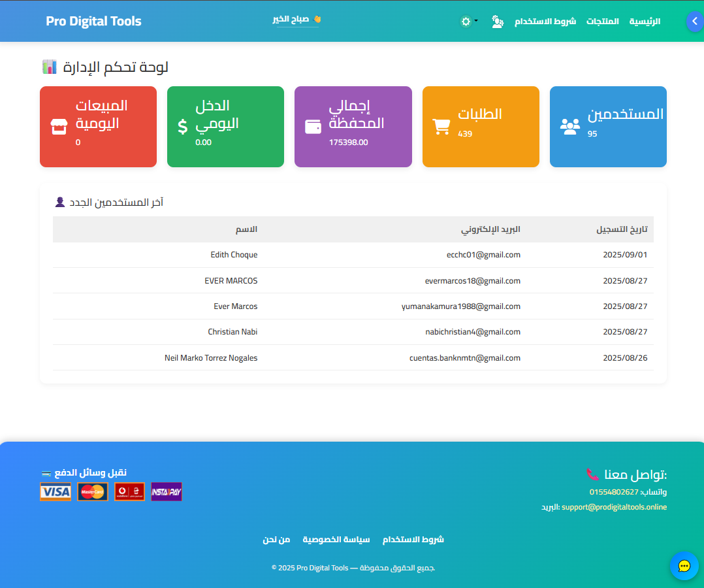Image resolution: width=704 pixels, height=588 pixels.
Task: Click ecchc01@gmail.com in the users table
Action: coord(483,255)
